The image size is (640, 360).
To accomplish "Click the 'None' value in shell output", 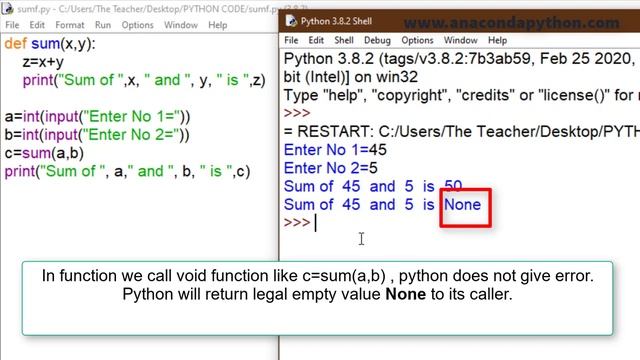I will click(462, 204).
